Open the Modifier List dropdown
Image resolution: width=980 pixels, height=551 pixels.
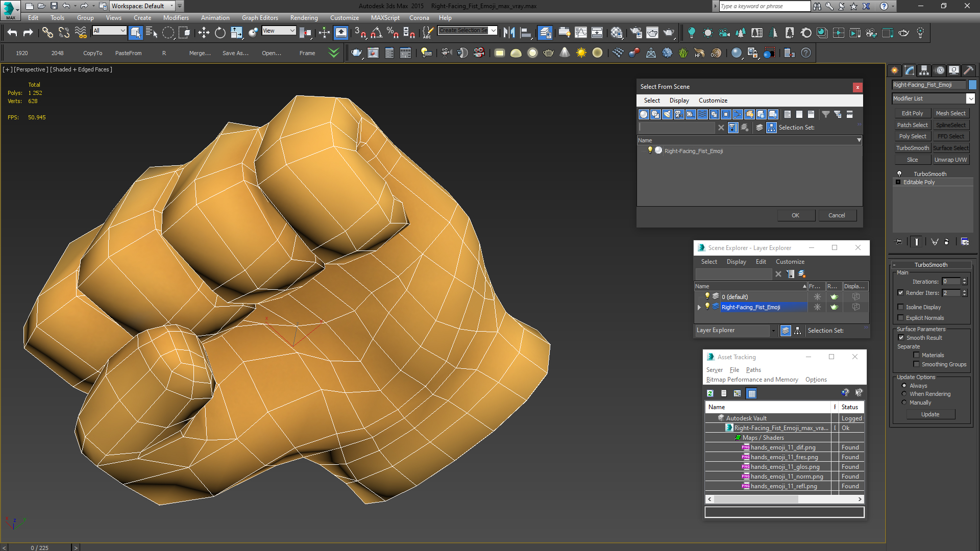[x=970, y=98]
